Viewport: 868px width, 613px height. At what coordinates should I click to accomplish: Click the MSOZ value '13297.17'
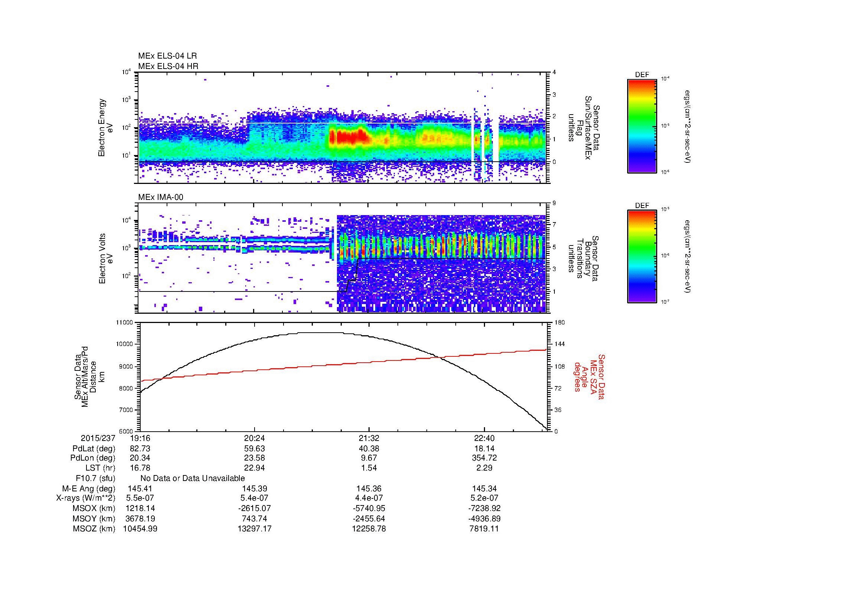click(x=255, y=529)
